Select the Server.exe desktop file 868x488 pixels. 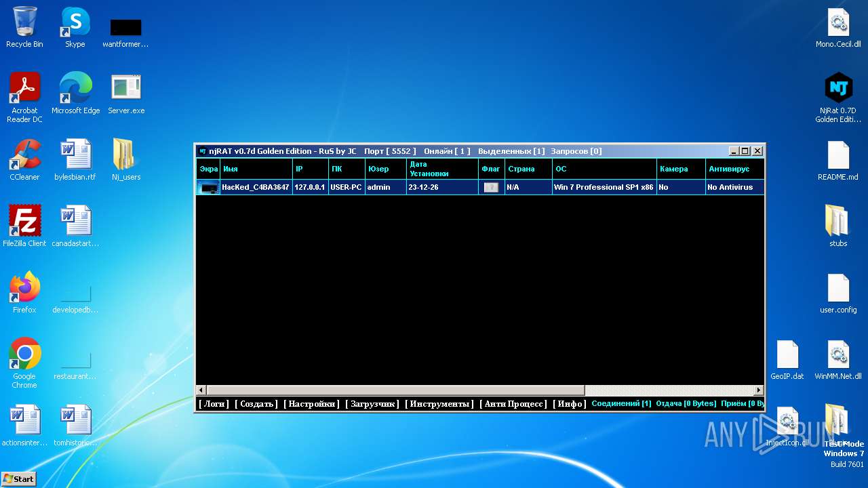point(126,94)
